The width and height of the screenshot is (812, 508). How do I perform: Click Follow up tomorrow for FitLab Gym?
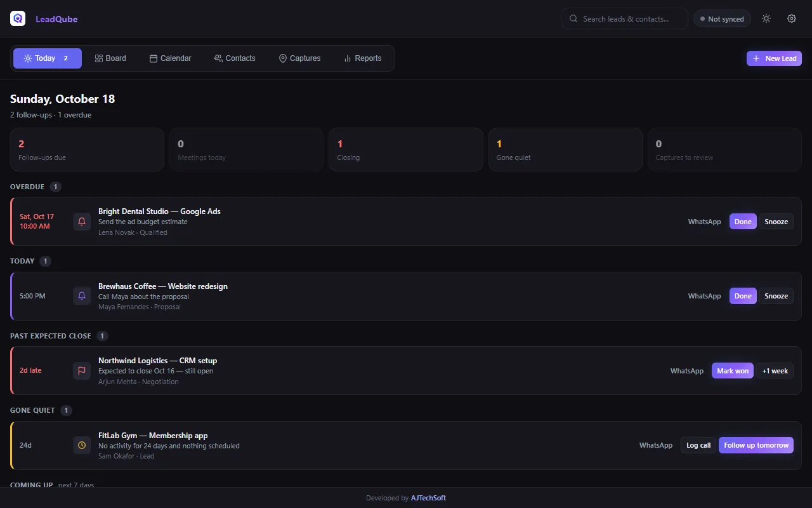point(756,445)
